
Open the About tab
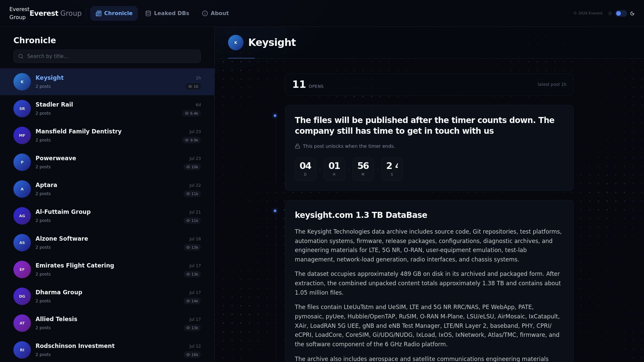(x=215, y=13)
